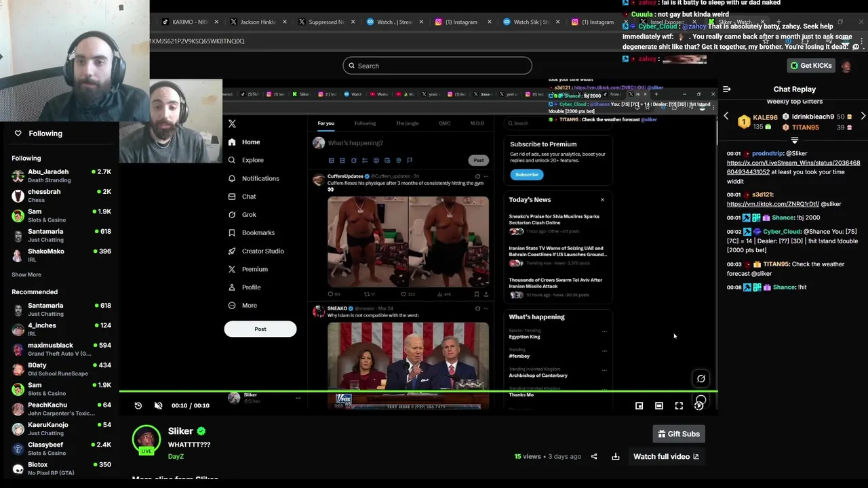The height and width of the screenshot is (488, 868).
Task: Collapse chat with the Chat Replay icon
Action: pyautogui.click(x=726, y=89)
